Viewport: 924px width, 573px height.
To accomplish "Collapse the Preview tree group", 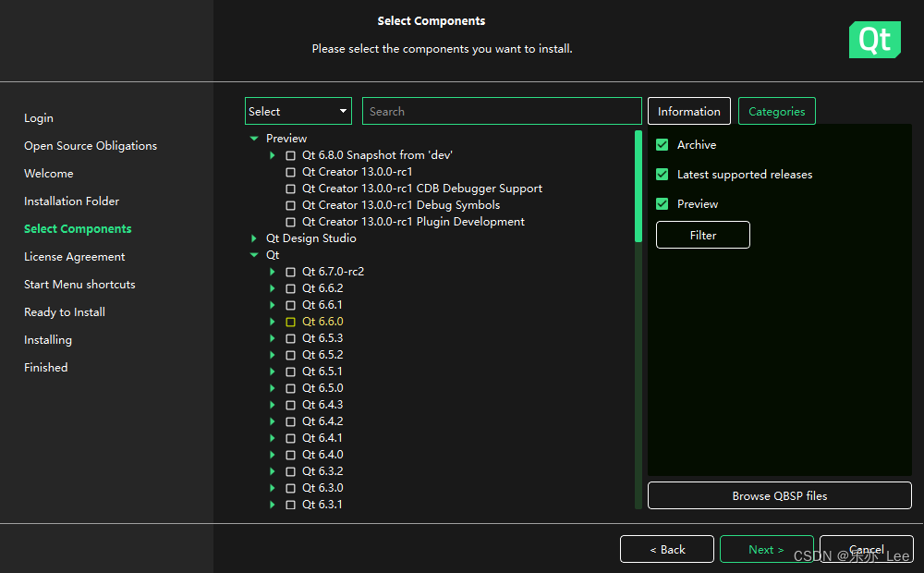I will pos(254,138).
